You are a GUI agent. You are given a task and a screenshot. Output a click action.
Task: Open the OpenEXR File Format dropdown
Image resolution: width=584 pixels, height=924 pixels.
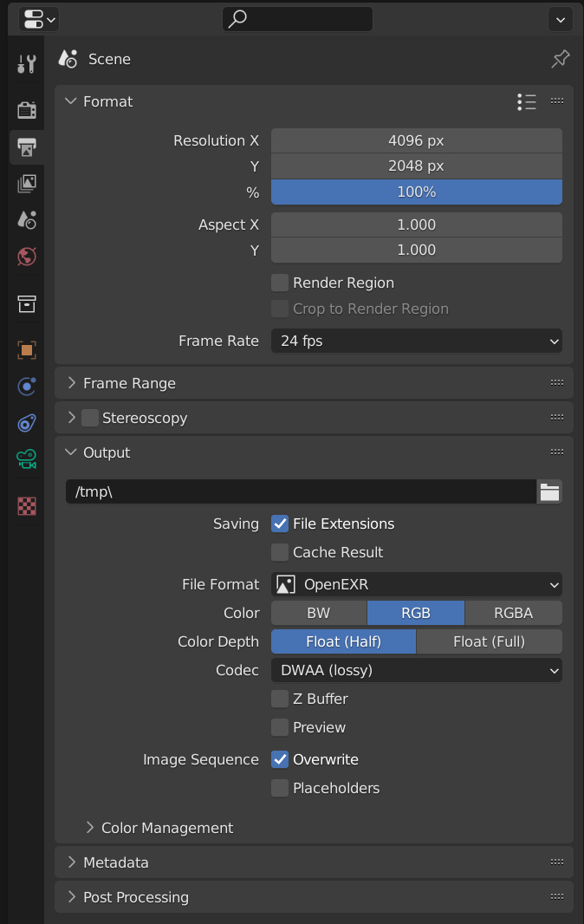point(417,584)
